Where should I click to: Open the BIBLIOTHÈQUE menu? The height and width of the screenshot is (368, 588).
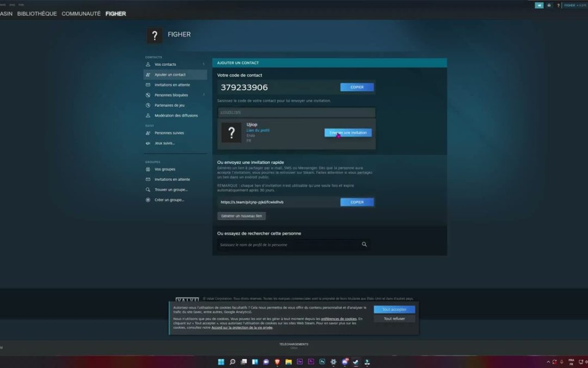click(x=37, y=14)
